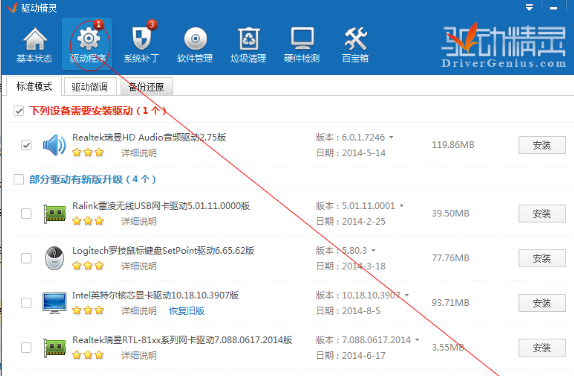The height and width of the screenshot is (376, 574).
Task: Click star rating of Realtek RTL-81xx driver
Action: (x=88, y=355)
